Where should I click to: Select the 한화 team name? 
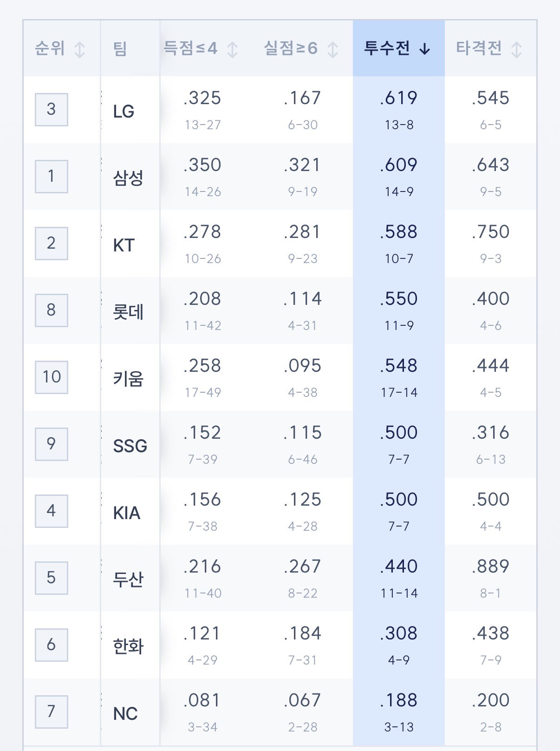coord(129,646)
